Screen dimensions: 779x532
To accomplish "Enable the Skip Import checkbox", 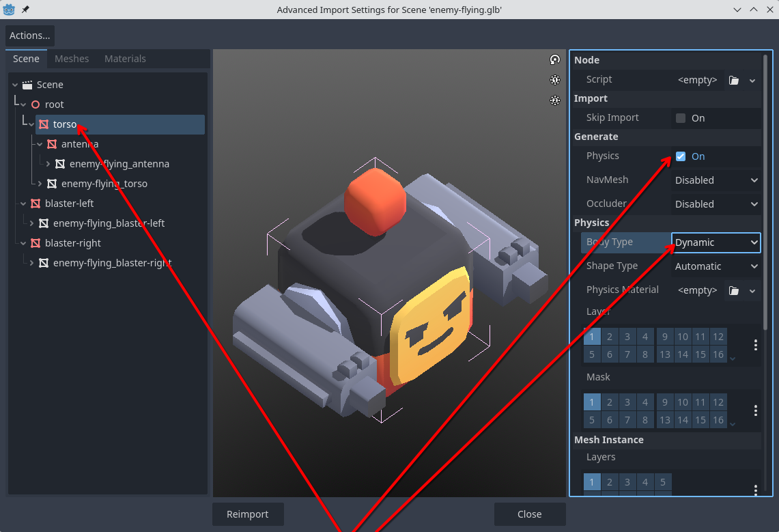I will [681, 118].
